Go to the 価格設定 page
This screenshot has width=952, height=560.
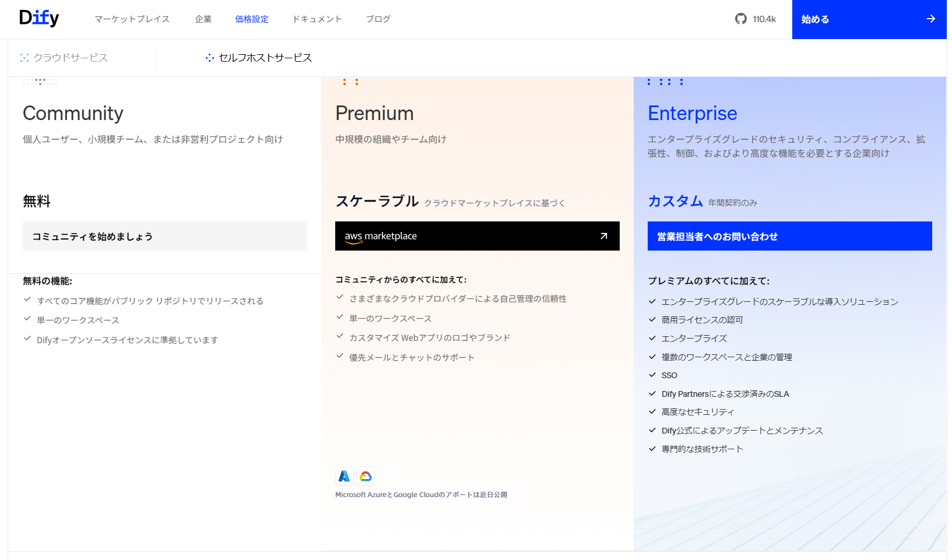(x=252, y=19)
